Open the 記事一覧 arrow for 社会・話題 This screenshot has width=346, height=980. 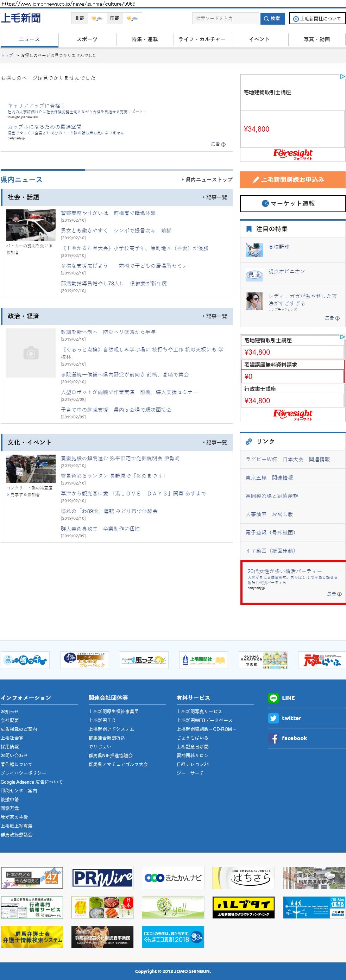(204, 197)
